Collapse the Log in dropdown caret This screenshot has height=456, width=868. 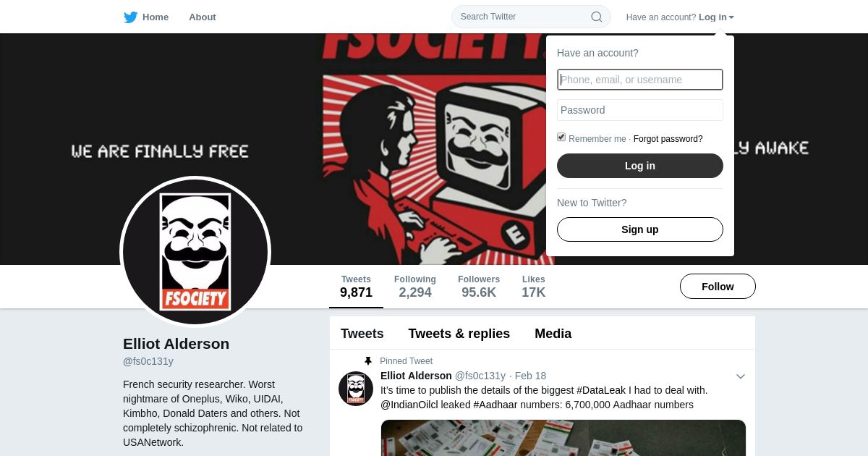pos(731,17)
